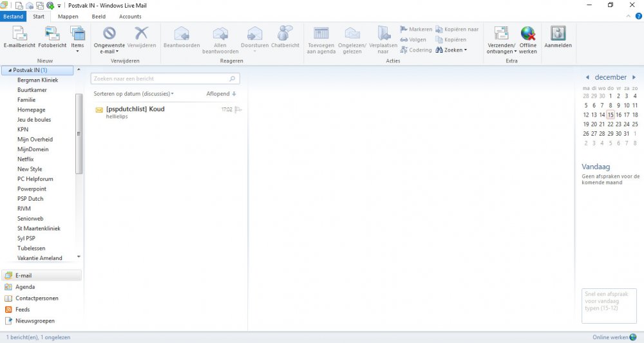644x343 pixels.
Task: Click the message search field
Action: point(161,79)
